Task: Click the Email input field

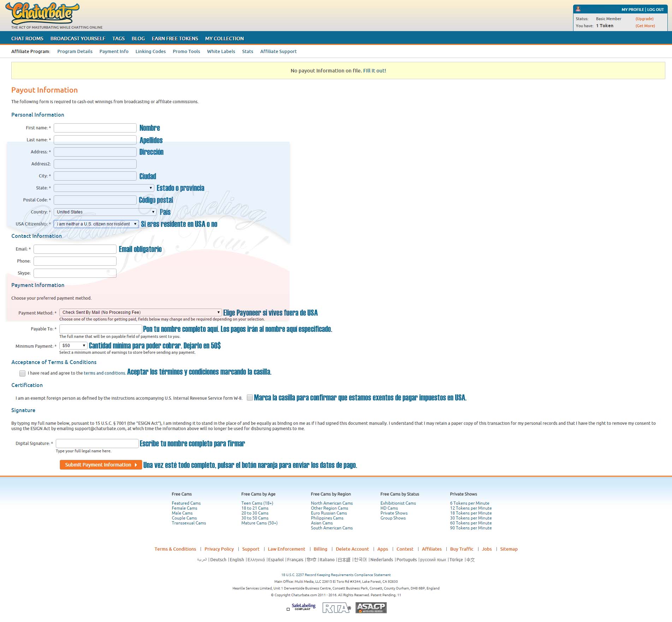Action: 75,249
